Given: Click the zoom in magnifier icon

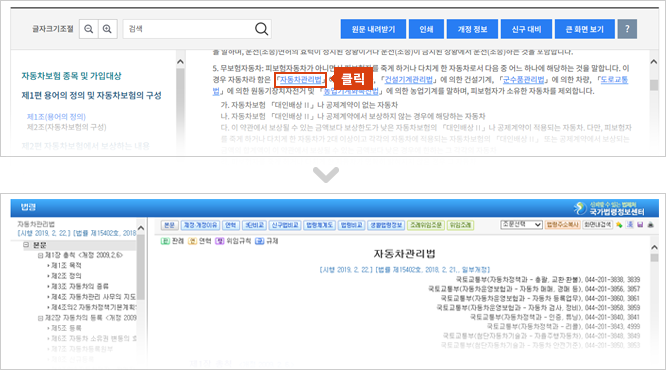Looking at the screenshot, I should (x=107, y=29).
